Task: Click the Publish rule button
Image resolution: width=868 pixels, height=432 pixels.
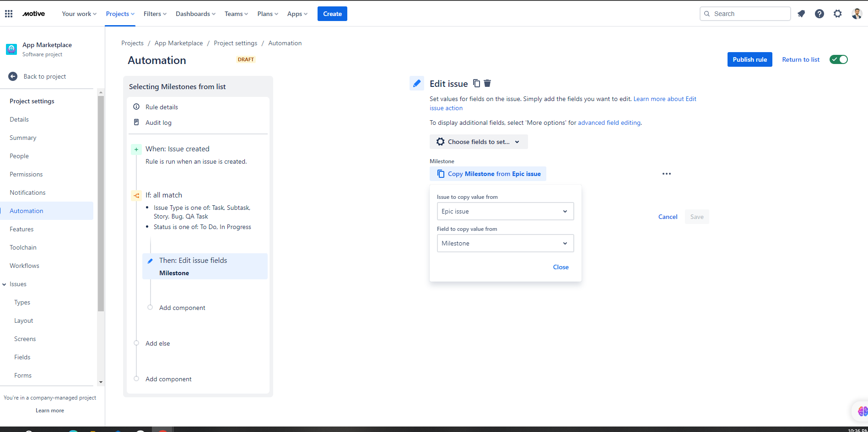Action: coord(749,59)
